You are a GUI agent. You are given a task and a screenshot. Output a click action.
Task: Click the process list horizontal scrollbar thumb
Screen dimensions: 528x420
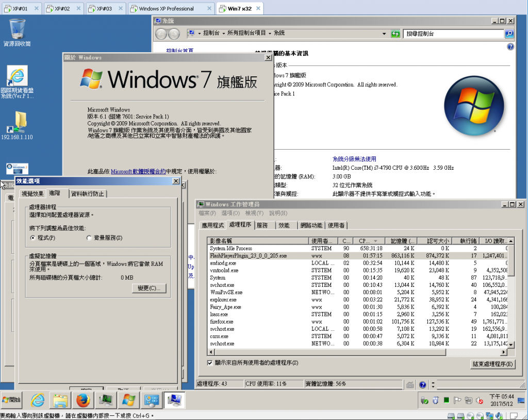tap(329, 352)
